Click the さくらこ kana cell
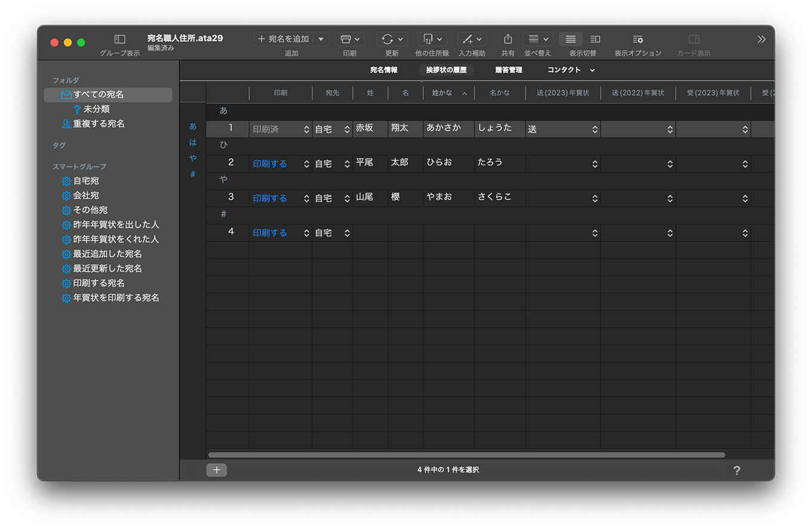The height and width of the screenshot is (530, 812). click(500, 198)
